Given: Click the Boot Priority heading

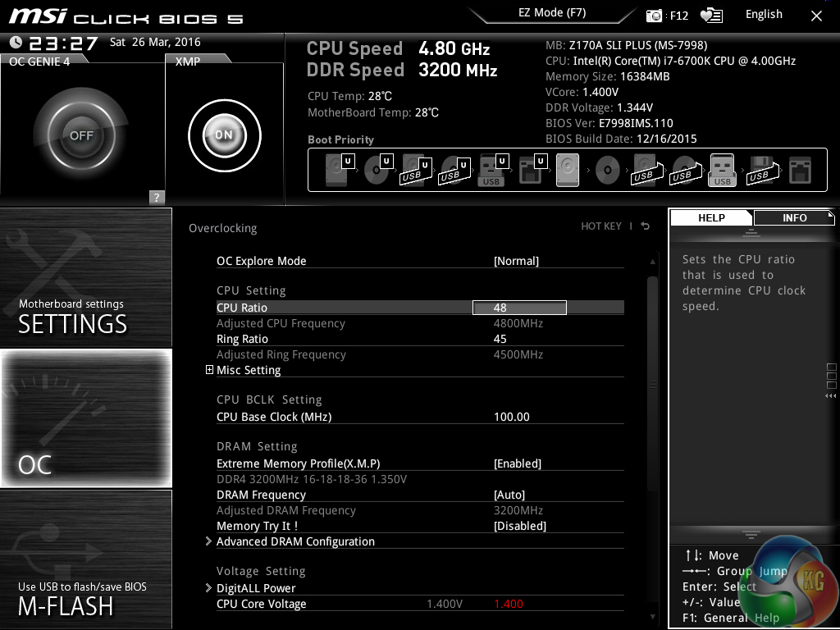Looking at the screenshot, I should tap(340, 139).
